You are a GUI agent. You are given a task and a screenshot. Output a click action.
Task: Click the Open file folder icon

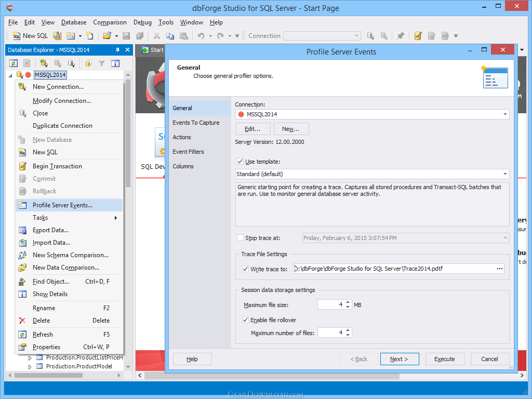pyautogui.click(x=107, y=36)
